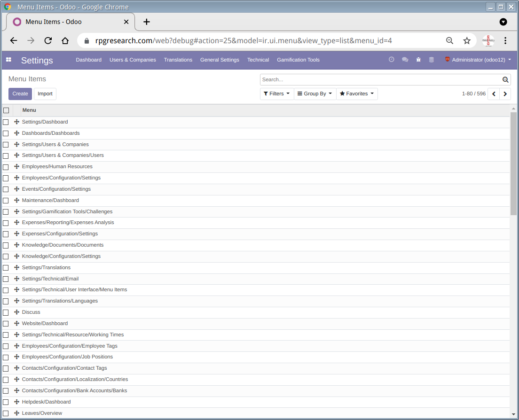Click the activities clock icon
This screenshot has height=420, width=519.
tap(391, 60)
